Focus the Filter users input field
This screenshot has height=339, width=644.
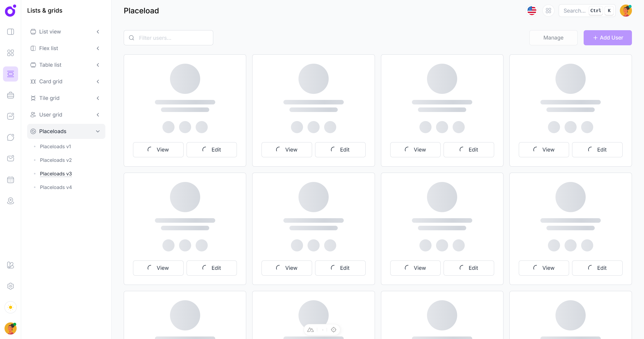click(x=174, y=38)
